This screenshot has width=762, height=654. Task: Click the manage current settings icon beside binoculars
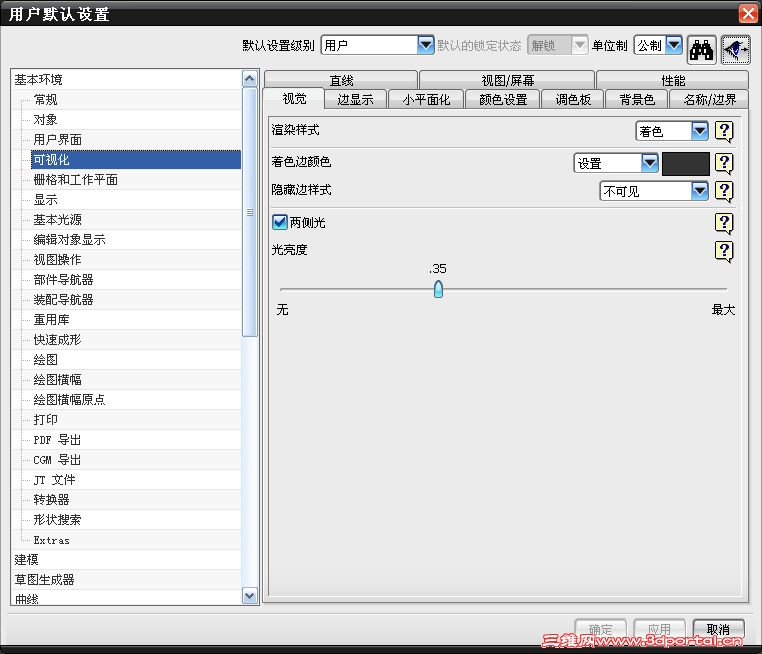(736, 50)
